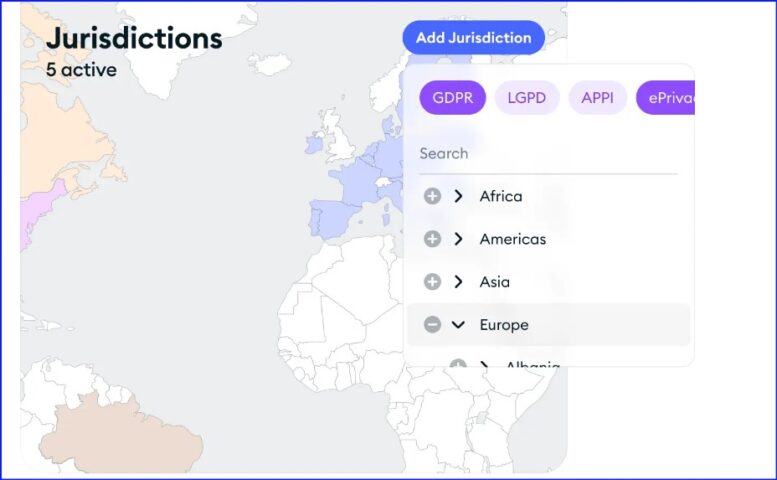Expand the Asia chevron arrow
Image resolution: width=777 pixels, height=480 pixels.
(458, 282)
